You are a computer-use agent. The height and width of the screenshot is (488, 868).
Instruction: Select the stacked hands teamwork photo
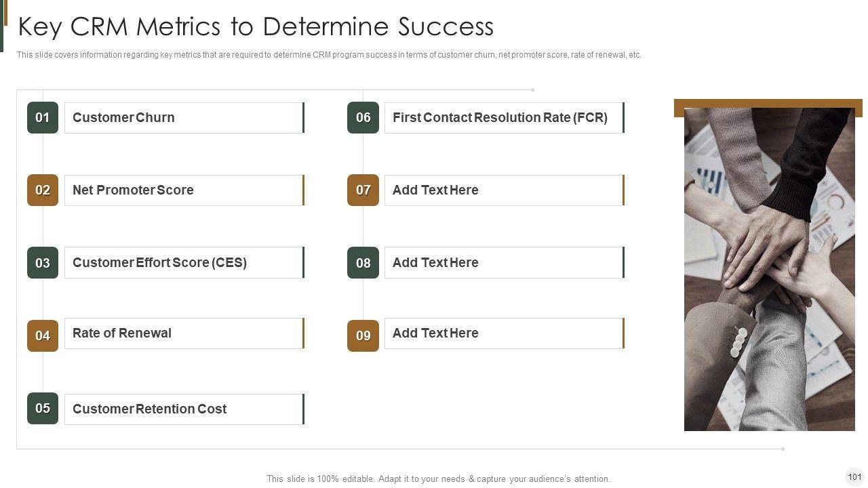769,269
